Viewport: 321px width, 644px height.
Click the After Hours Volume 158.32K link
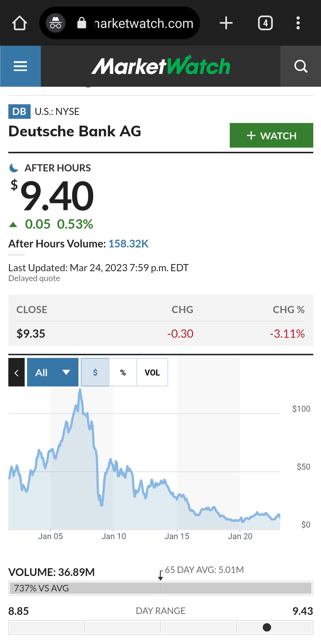tap(128, 244)
